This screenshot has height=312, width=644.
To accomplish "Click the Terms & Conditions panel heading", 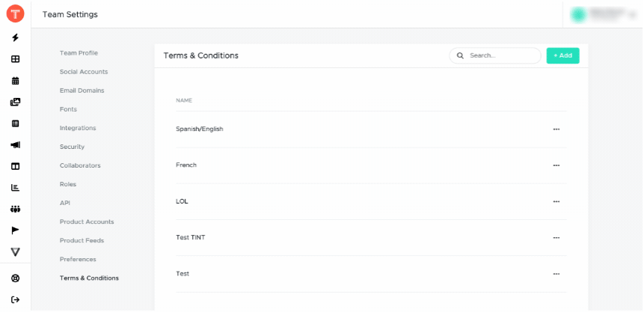I will pos(201,55).
